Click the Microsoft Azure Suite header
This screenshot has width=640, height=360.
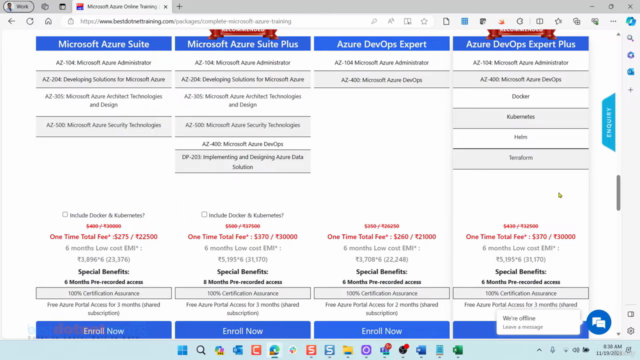[104, 44]
